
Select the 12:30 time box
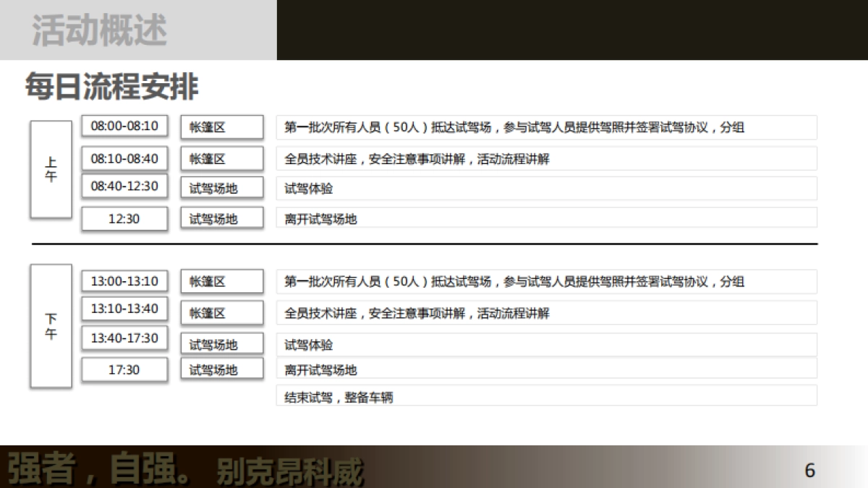pos(124,218)
